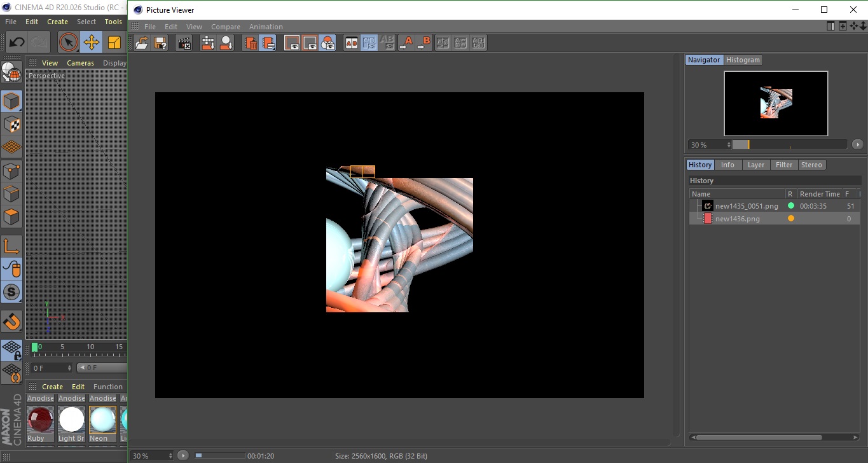Switch to the Histogram tab
Viewport: 868px width, 463px height.
743,60
